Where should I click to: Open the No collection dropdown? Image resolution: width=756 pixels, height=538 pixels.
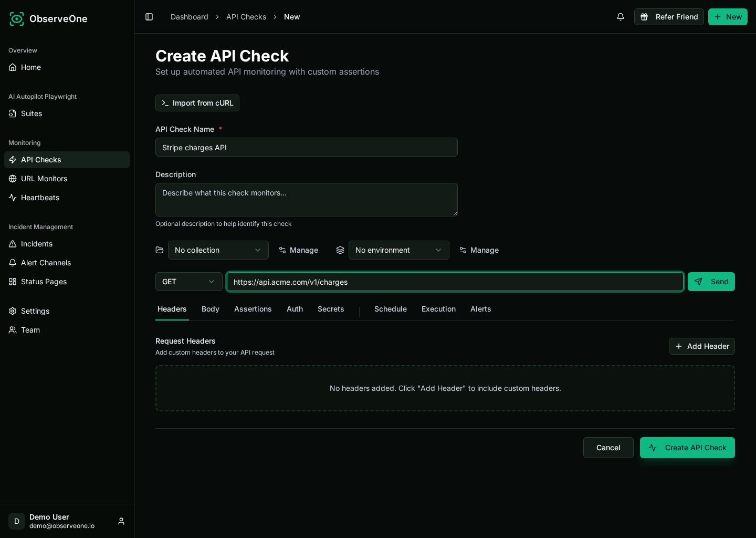pos(218,250)
